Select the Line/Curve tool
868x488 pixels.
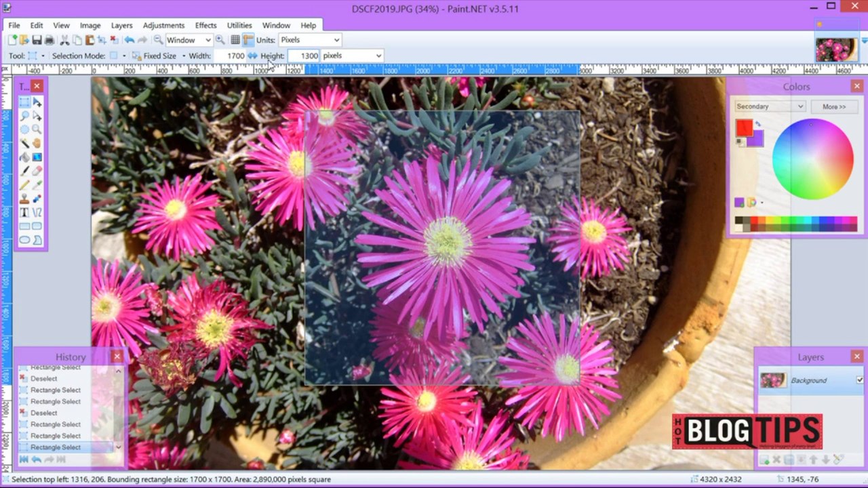tap(37, 213)
